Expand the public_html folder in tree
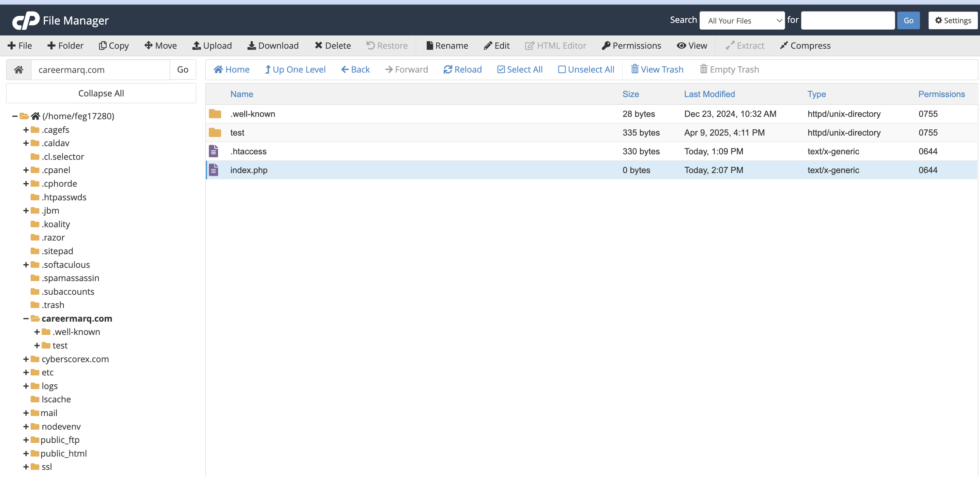The image size is (980, 477). click(x=26, y=453)
